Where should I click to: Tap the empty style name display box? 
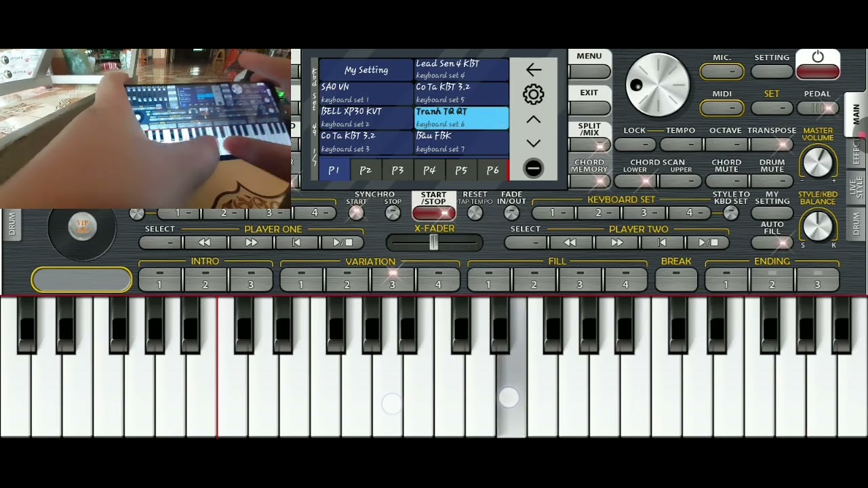point(81,279)
